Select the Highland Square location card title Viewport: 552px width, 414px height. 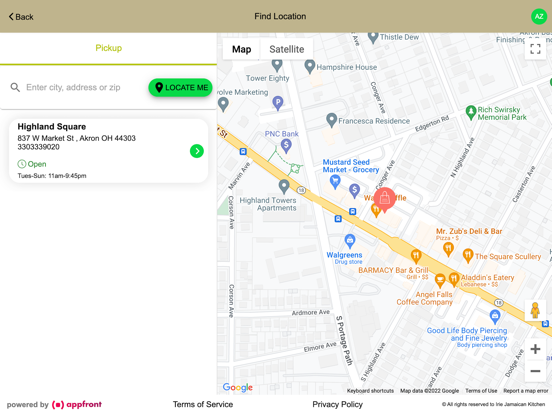(x=52, y=127)
